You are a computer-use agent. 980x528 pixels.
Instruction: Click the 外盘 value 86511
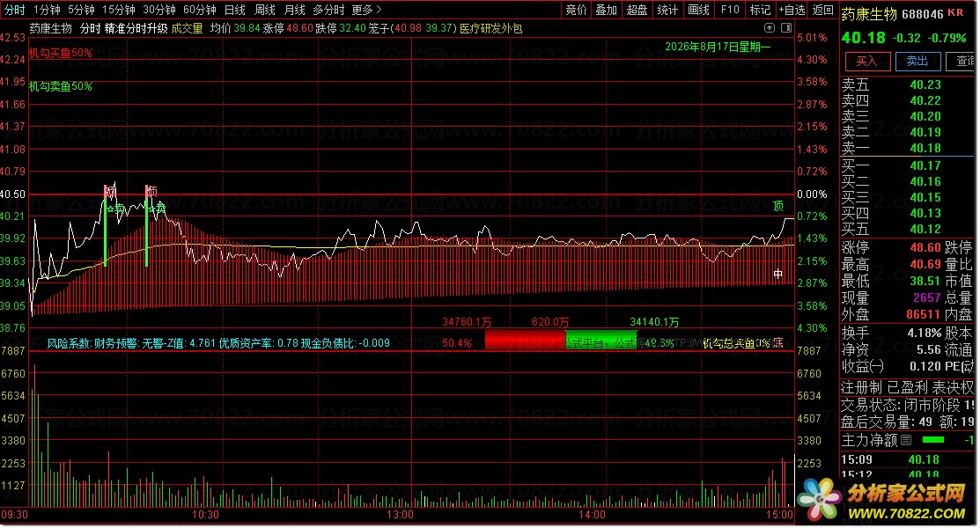click(x=923, y=314)
